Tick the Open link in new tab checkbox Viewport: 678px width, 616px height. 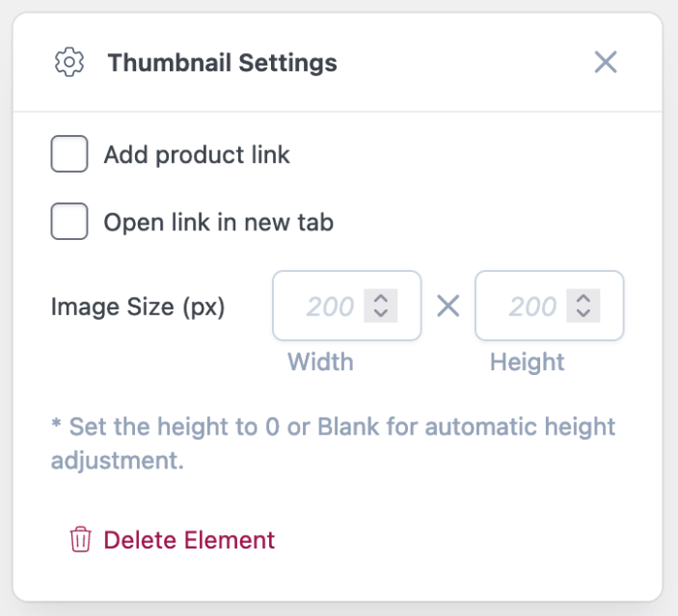pyautogui.click(x=69, y=223)
